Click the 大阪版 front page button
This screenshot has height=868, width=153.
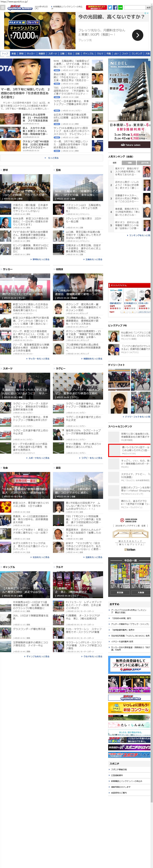141,592
